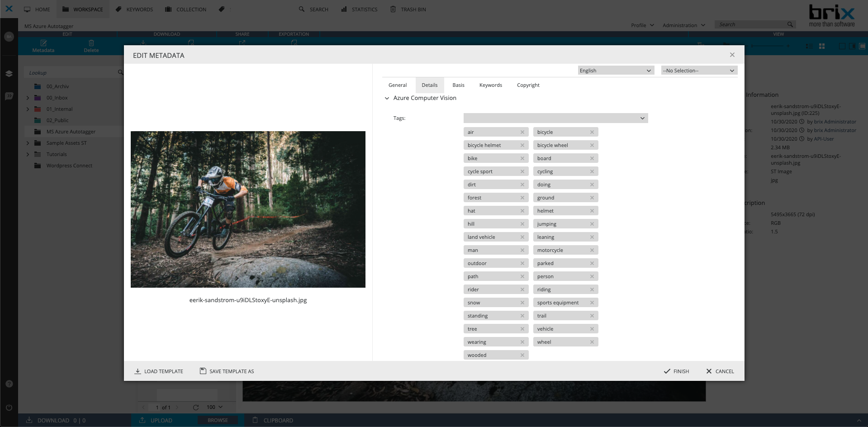Remove the 'bicycle helmet' tag
The height and width of the screenshot is (427, 868).
(522, 145)
